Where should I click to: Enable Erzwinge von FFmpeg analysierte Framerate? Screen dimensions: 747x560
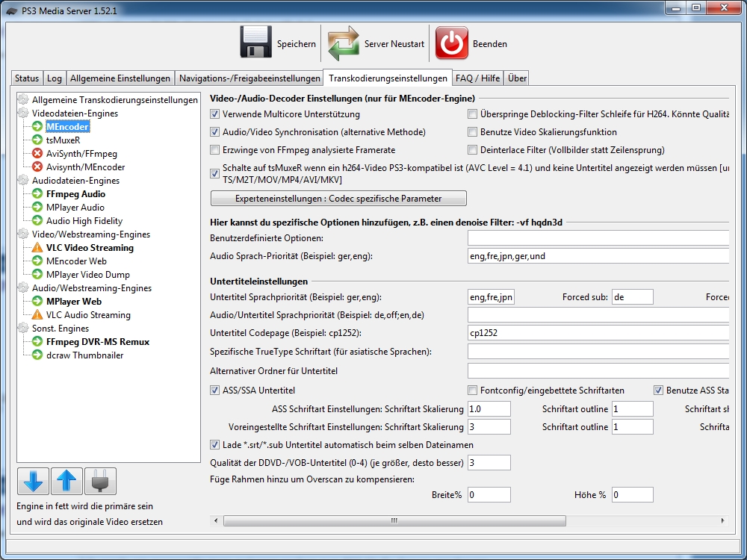point(215,150)
